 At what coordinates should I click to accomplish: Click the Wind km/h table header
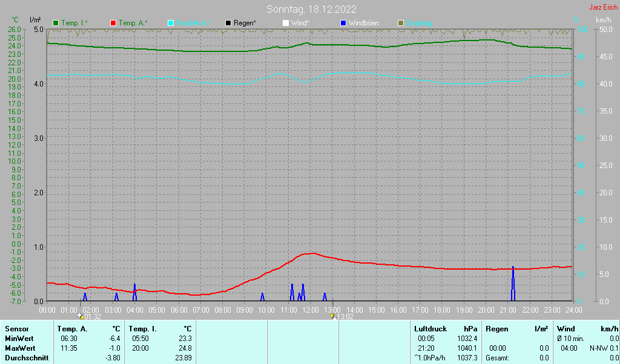588,329
